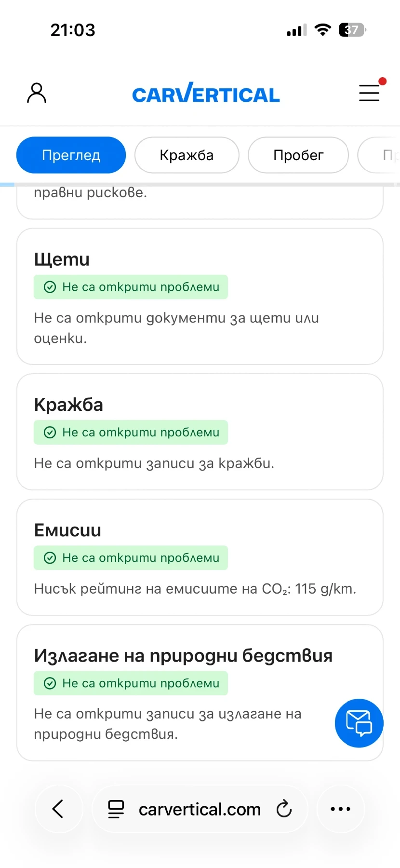
Task: Open the Емисии section heading
Action: point(67,530)
